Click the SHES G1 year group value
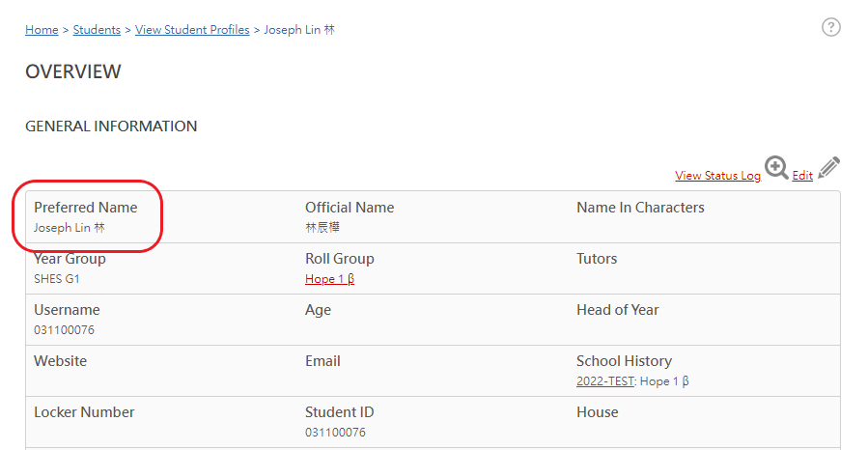Viewport: 868px width, 450px height. coord(56,279)
